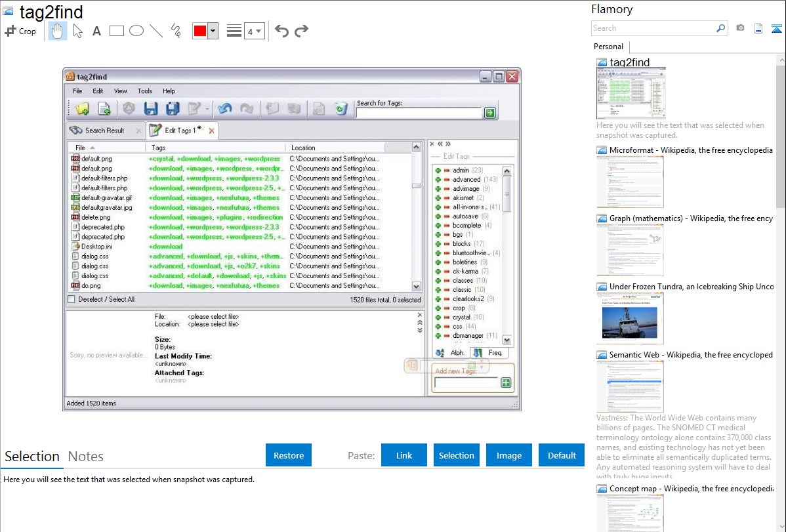Switch tag sorting to Freq.
Viewport: 786px width, 532px height.
click(x=489, y=353)
